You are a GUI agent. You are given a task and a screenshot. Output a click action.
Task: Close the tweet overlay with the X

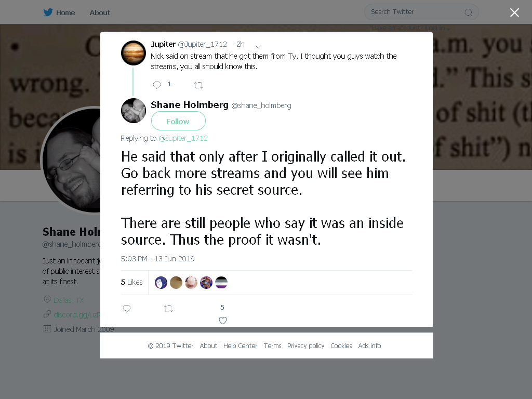pyautogui.click(x=514, y=12)
